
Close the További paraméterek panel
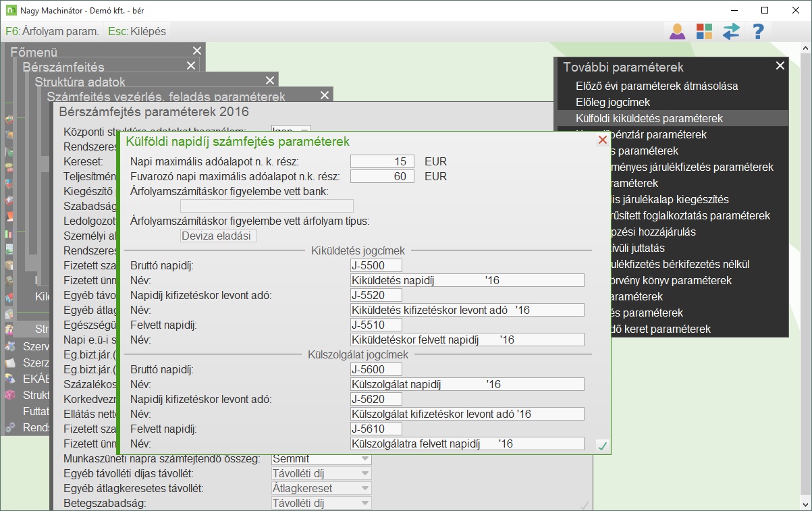(x=780, y=66)
